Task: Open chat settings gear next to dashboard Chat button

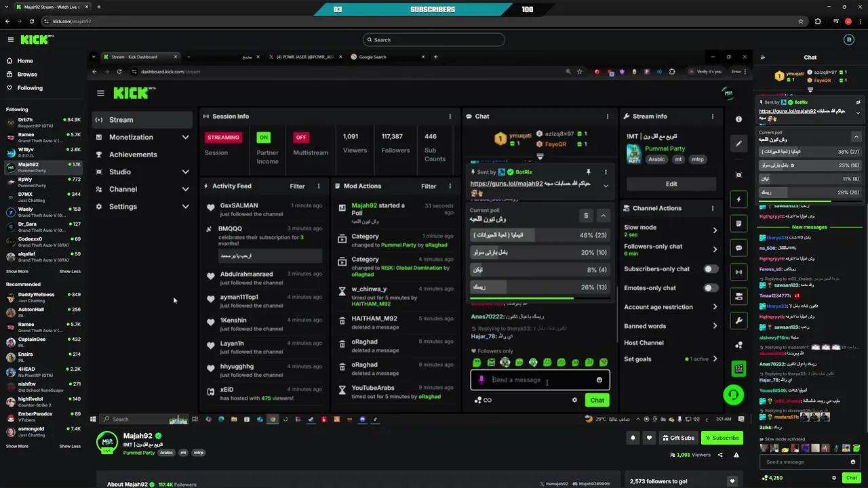Action: coord(574,400)
